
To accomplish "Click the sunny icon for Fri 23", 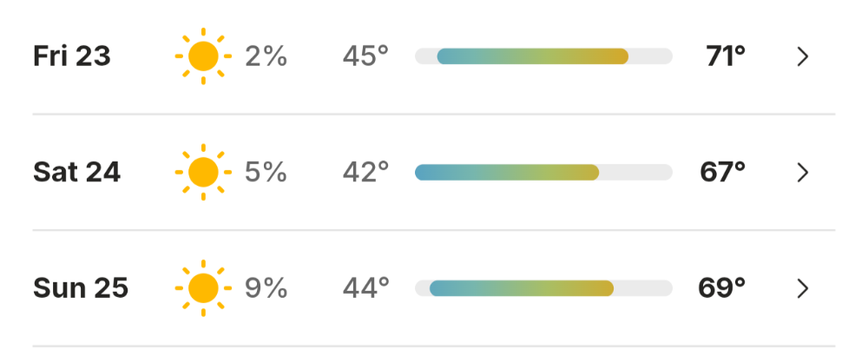I will point(203,56).
